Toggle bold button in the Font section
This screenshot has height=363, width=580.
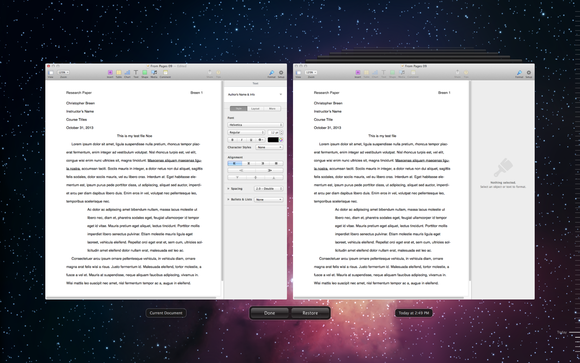click(x=232, y=140)
